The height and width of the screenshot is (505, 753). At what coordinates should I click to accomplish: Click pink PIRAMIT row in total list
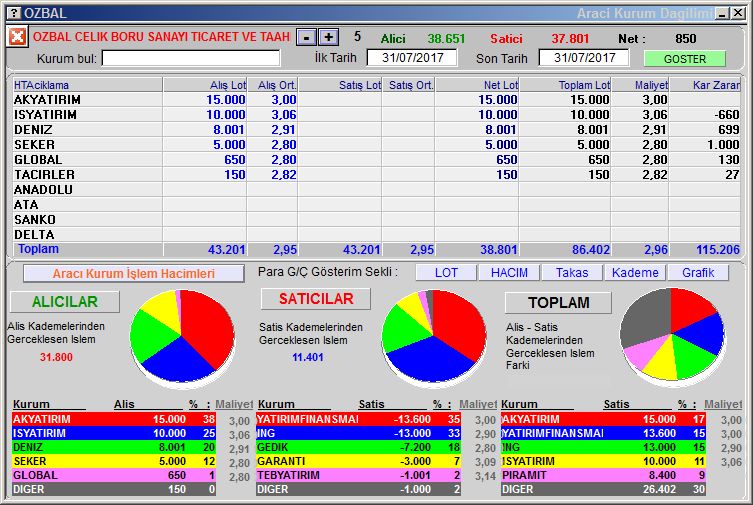point(603,475)
